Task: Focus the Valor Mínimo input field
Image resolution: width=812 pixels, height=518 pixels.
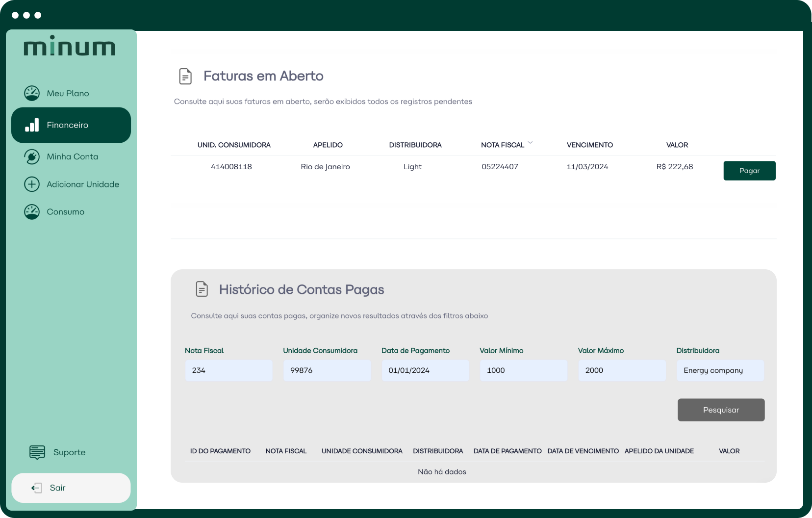Action: (x=523, y=370)
